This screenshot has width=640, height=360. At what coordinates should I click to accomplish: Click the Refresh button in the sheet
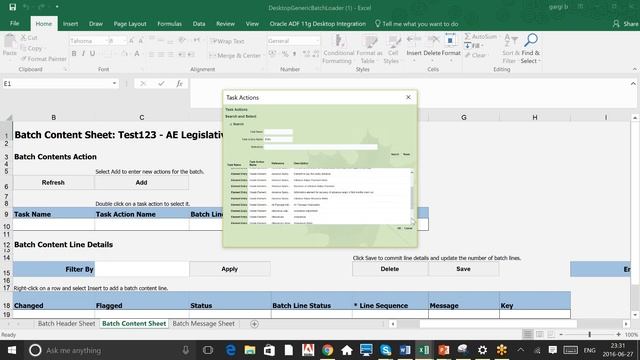(53, 182)
